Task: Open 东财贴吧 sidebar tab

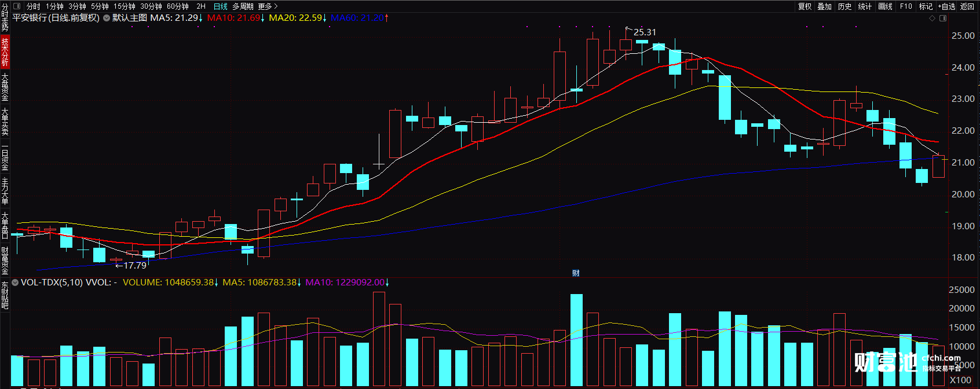Action: [5, 295]
